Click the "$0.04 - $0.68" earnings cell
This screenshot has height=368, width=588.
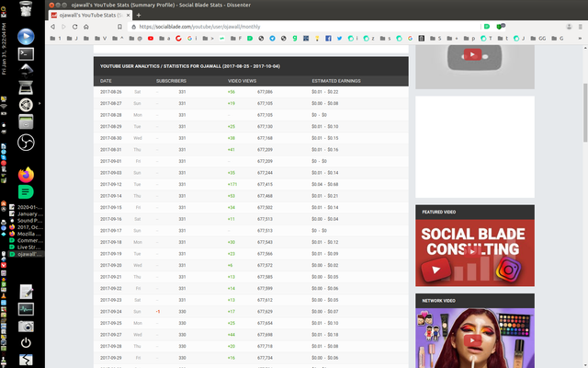tap(324, 184)
